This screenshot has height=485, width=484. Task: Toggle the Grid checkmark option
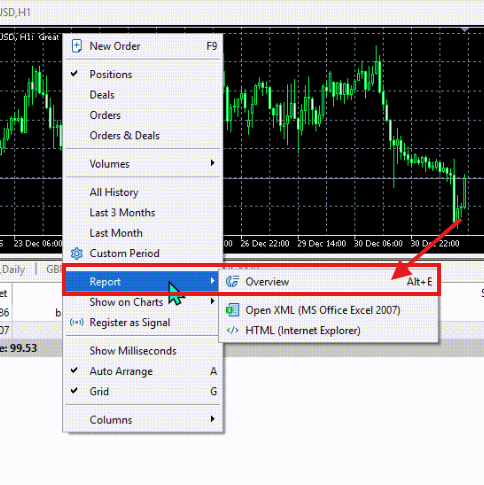tap(74, 391)
